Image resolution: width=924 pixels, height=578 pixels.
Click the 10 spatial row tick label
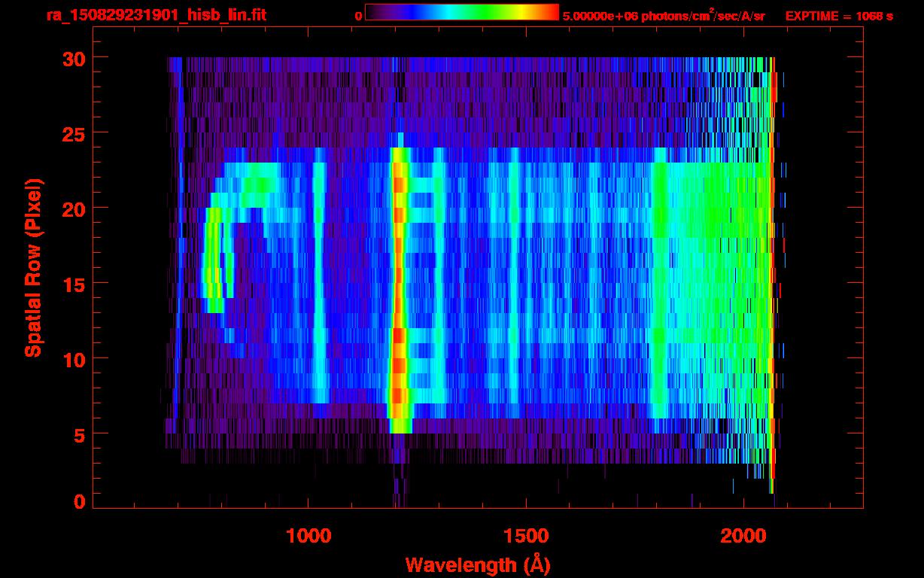coord(74,359)
